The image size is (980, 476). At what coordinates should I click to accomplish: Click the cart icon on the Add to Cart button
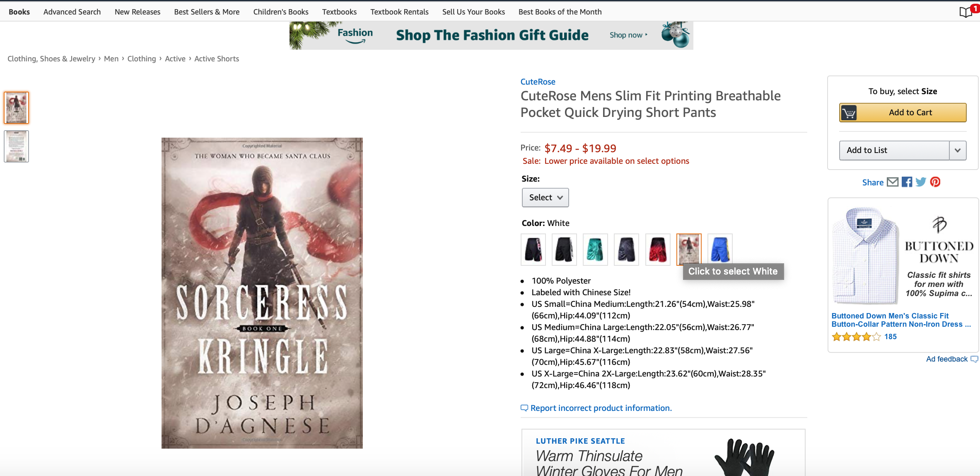(x=849, y=113)
